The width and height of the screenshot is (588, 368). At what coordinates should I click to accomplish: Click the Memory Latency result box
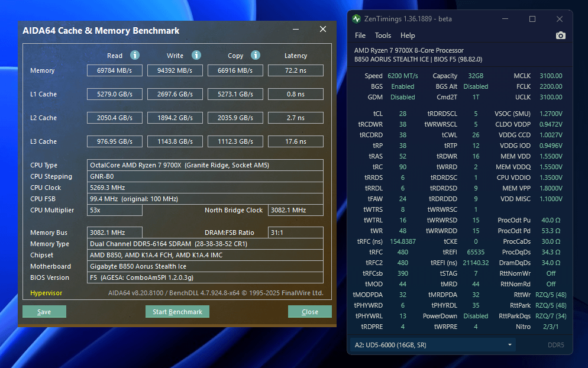pos(295,70)
